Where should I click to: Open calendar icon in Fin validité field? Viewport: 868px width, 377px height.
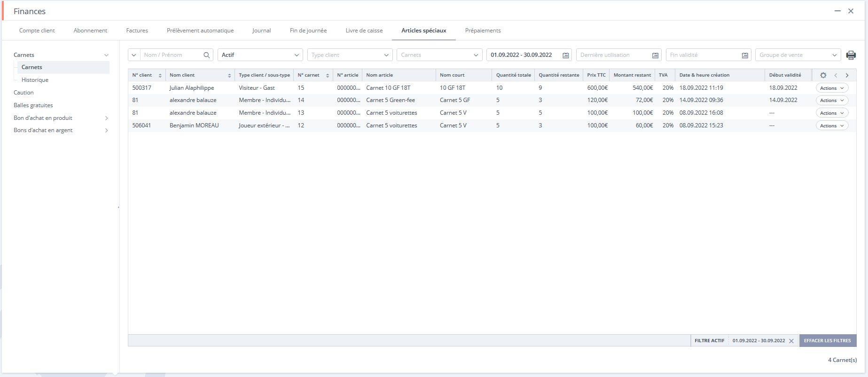(x=745, y=55)
